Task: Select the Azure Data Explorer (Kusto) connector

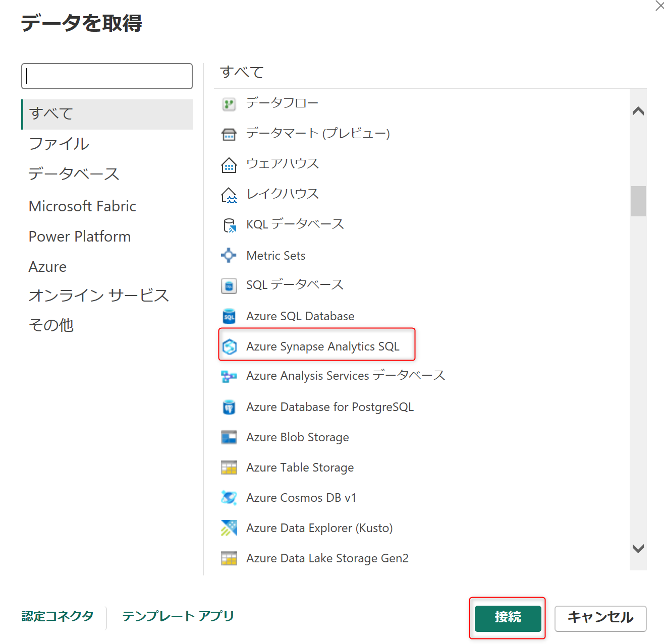Action: coord(319,528)
